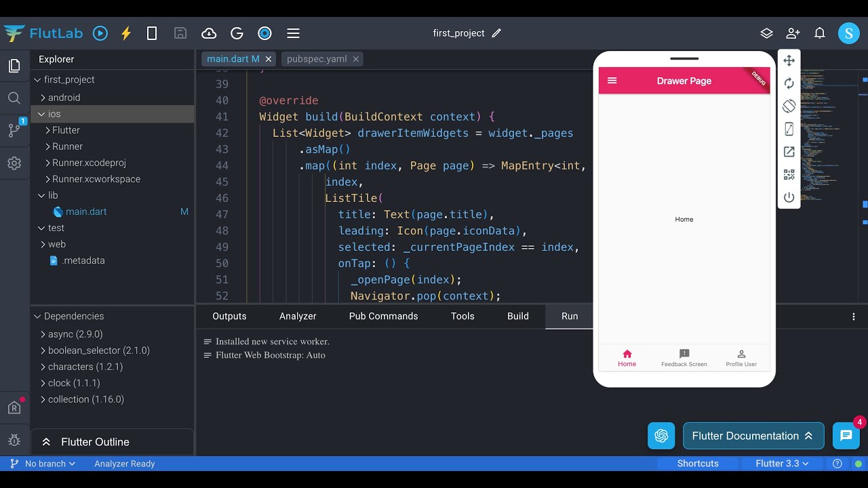Screen dimensions: 868x488
Task: Click the R icon in left sidebar
Action: 14,407
